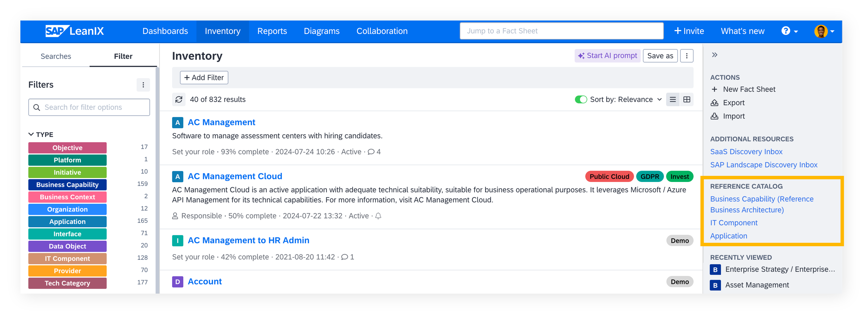Click Search for filter options field
This screenshot has width=868, height=319.
(x=89, y=107)
